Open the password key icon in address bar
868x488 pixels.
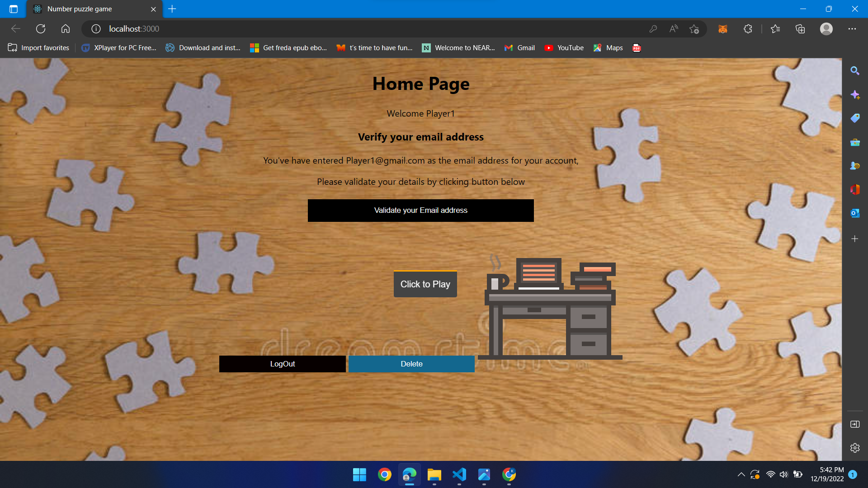tap(653, 29)
